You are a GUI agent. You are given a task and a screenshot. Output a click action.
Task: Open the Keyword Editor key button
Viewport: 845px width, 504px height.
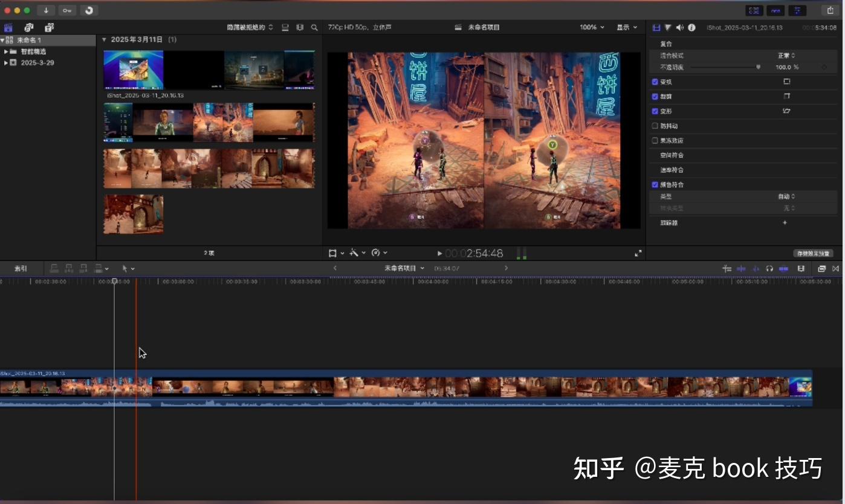coord(67,10)
